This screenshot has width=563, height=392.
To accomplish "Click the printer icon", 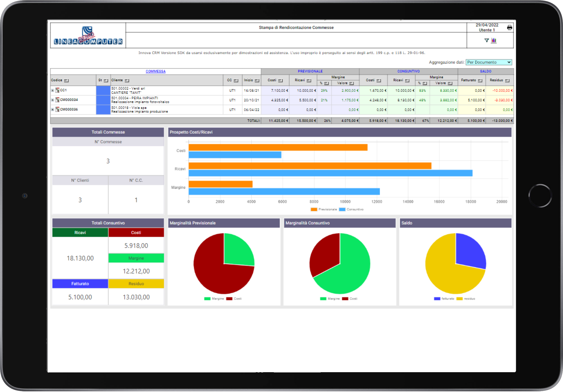I will point(509,28).
